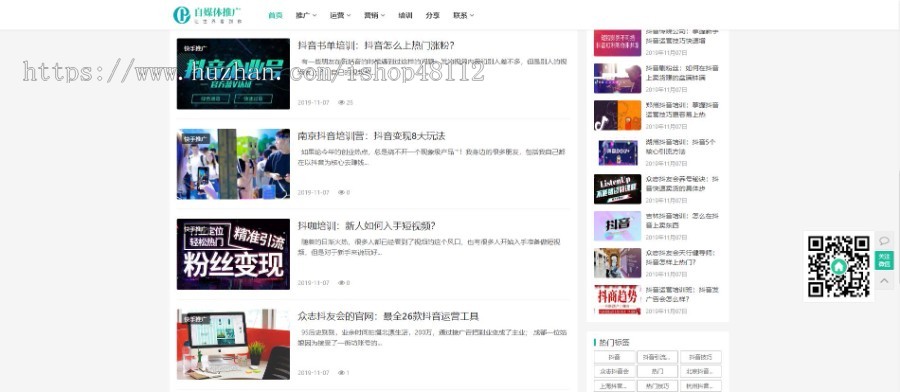Click 快手推广 tag on 南京抖音培训营 thumbnail
This screenshot has width=900, height=392.
click(196, 138)
